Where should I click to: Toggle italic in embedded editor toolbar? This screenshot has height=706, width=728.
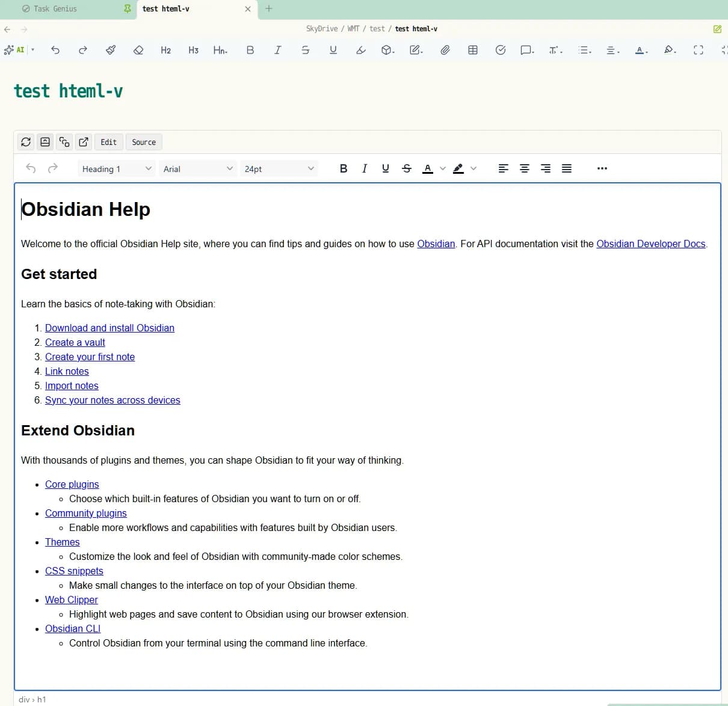pyautogui.click(x=365, y=168)
